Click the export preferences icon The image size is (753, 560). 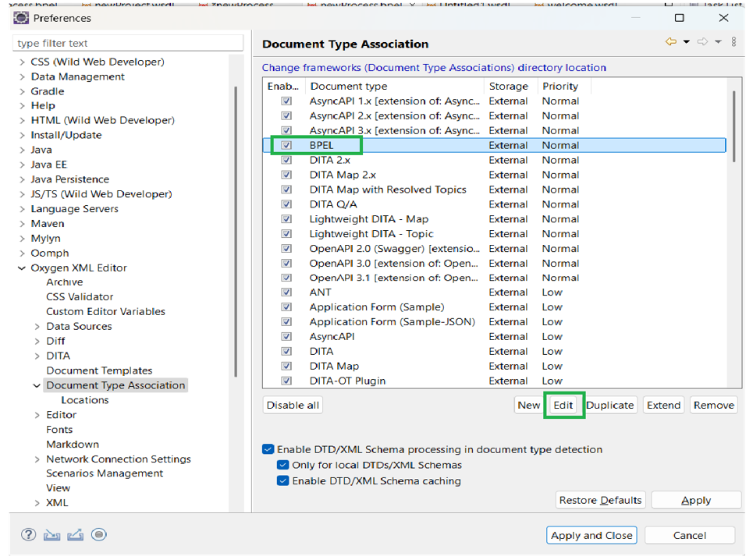[x=75, y=534]
